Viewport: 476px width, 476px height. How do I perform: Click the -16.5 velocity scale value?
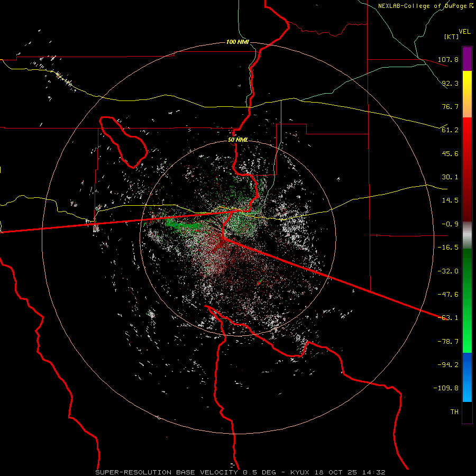(448, 248)
